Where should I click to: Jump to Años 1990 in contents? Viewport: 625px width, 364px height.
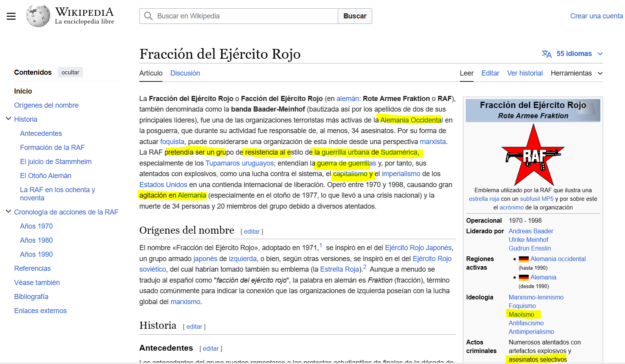click(36, 254)
